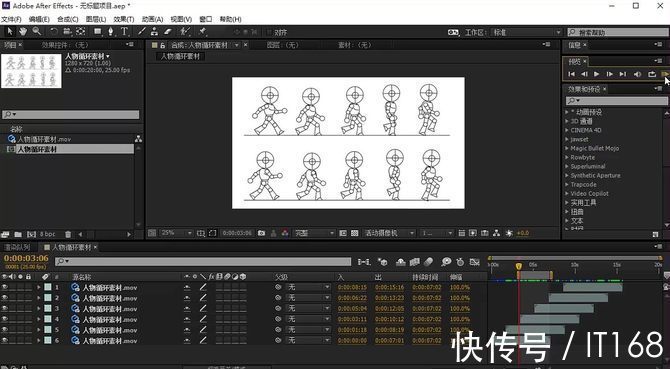670x369 pixels.
Task: Select the Brush tool
Action: [x=142, y=32]
